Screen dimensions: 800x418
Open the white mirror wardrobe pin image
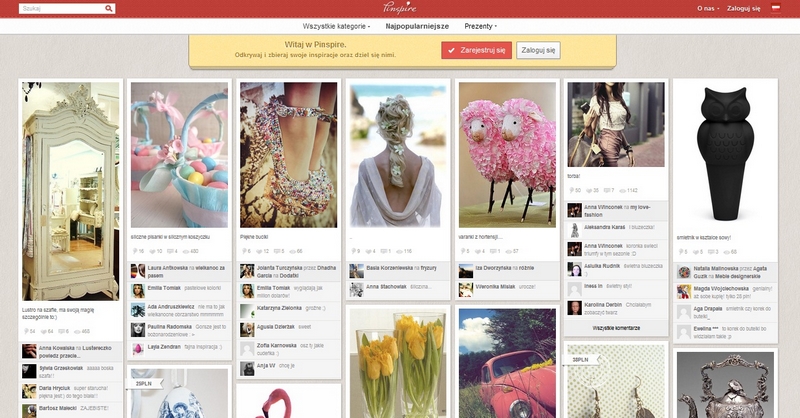[70, 191]
